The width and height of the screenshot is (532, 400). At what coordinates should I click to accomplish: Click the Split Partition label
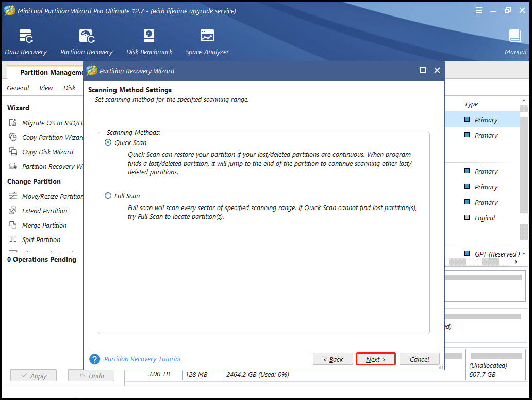[41, 239]
